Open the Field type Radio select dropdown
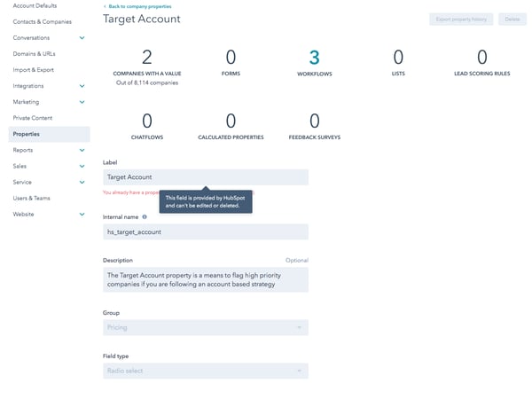 (206, 371)
